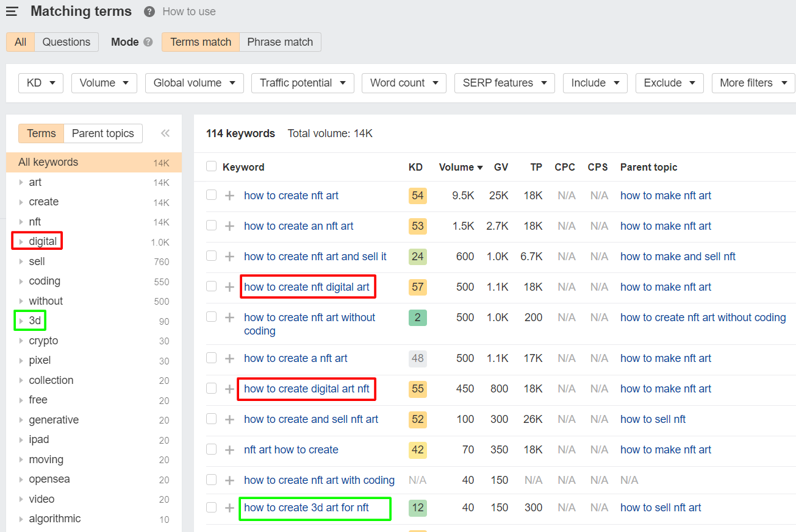Open the hamburger menu icon
The width and height of the screenshot is (796, 532).
pyautogui.click(x=12, y=12)
